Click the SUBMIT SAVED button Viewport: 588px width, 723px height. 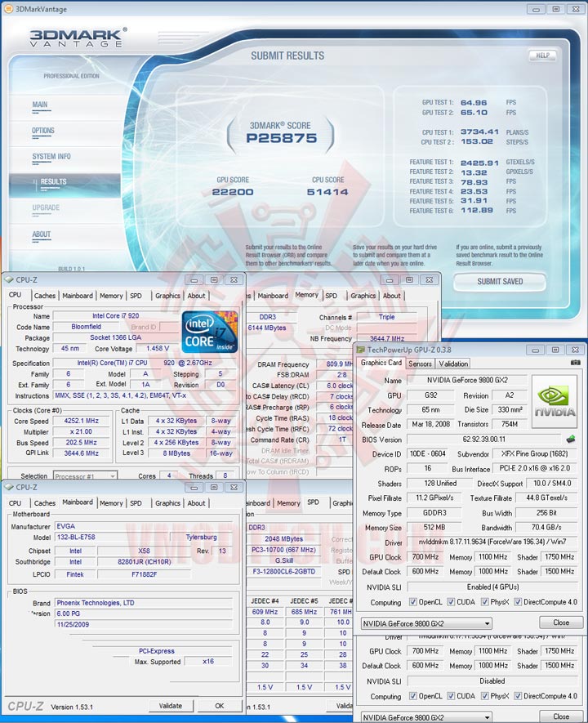point(500,281)
